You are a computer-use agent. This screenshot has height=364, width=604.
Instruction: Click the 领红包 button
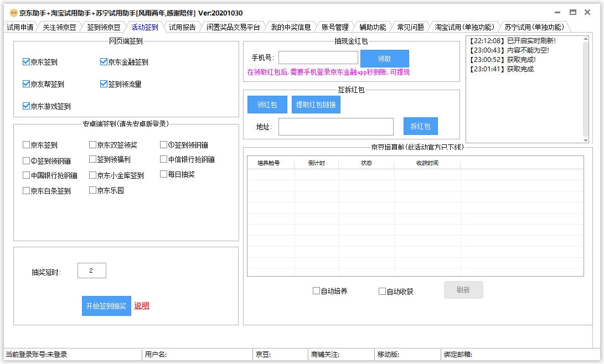(267, 105)
